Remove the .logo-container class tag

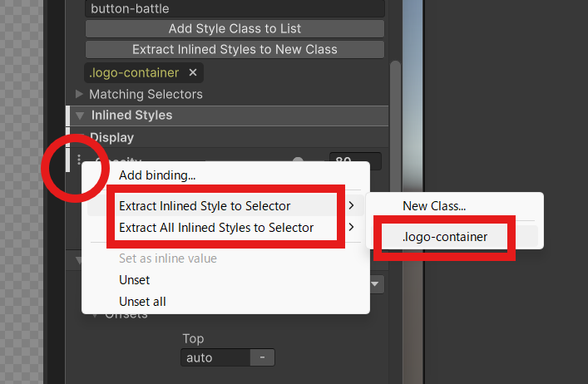(x=193, y=73)
